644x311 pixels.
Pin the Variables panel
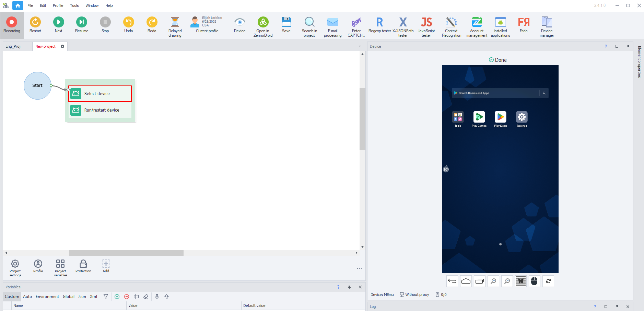point(349,287)
